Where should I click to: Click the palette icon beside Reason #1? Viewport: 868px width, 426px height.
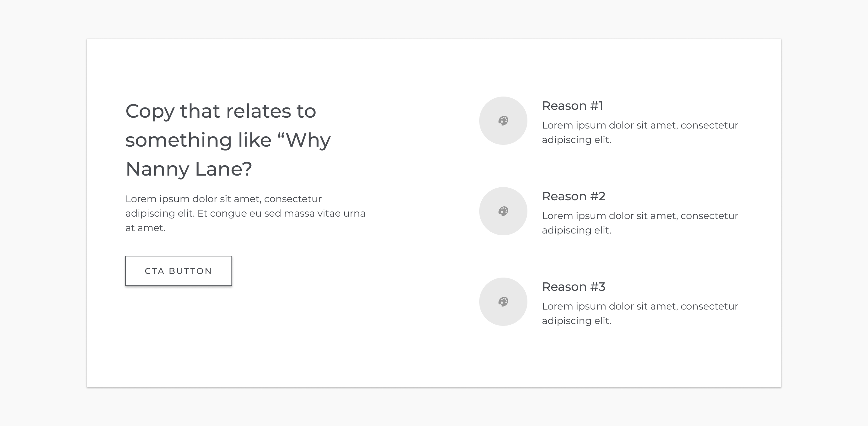[x=503, y=121]
